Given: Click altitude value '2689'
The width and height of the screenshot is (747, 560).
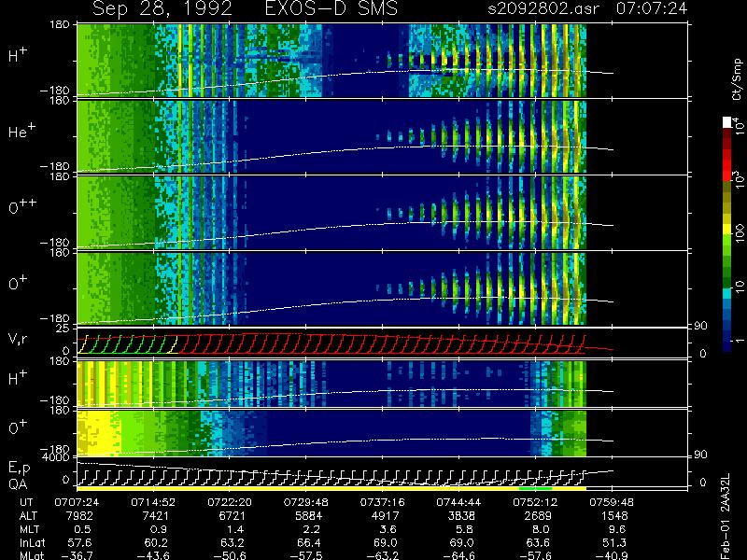Looking at the screenshot, I should [538, 516].
